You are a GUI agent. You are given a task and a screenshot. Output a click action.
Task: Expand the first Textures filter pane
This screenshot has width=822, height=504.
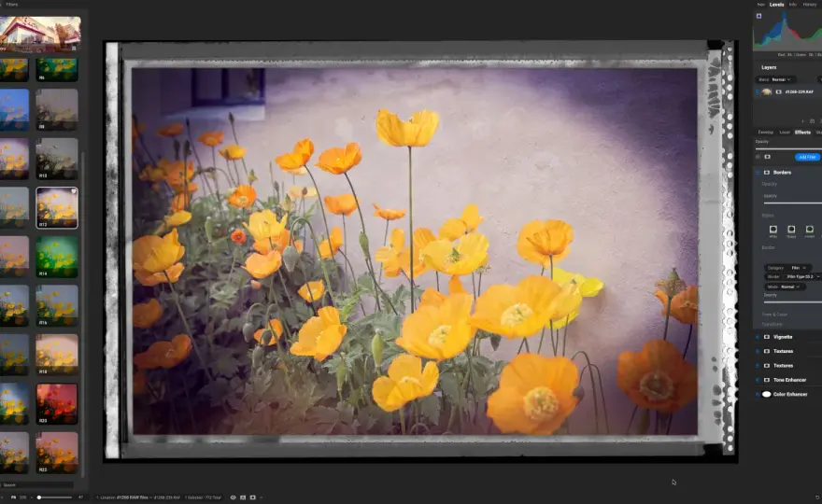click(x=783, y=351)
